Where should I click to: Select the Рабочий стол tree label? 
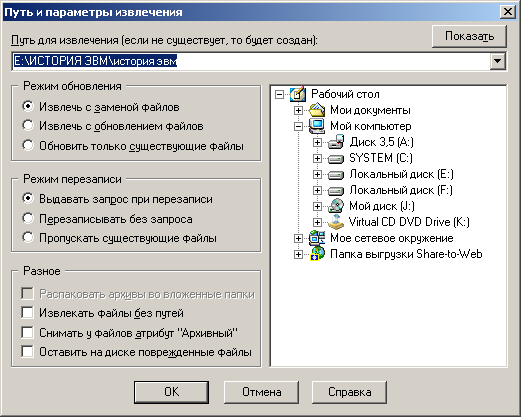345,94
